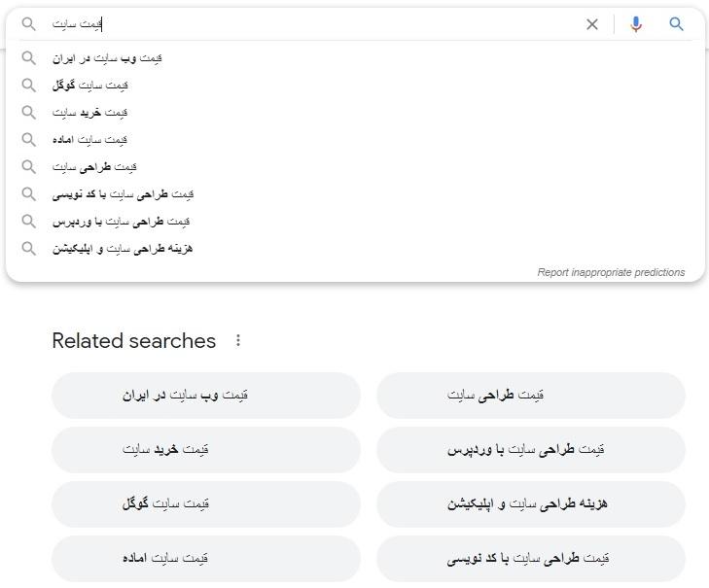Click related search chip قیمت طراحی سایت

coord(531,396)
